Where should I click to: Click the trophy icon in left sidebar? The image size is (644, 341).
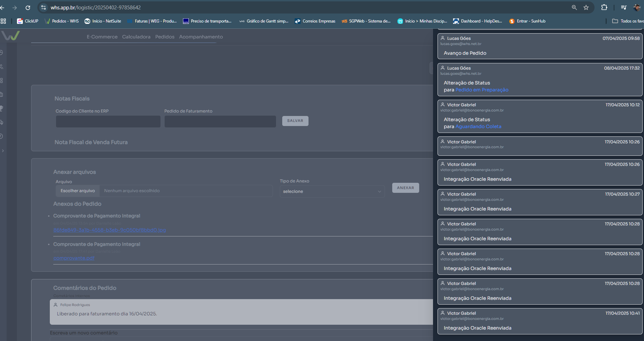[1, 108]
